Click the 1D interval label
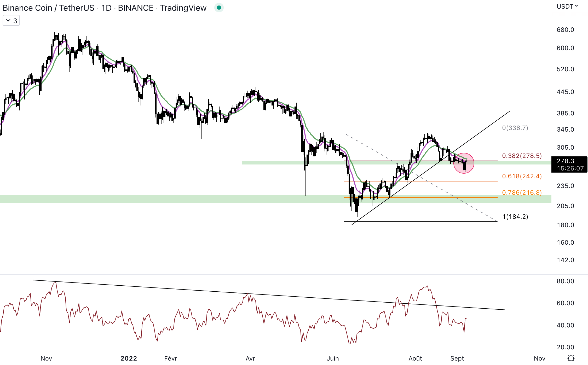This screenshot has width=588, height=365. pyautogui.click(x=106, y=8)
